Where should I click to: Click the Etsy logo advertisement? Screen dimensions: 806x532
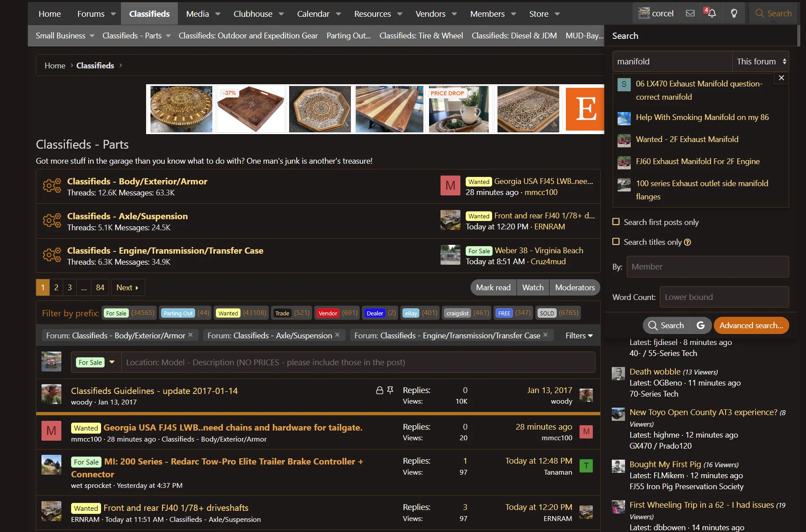(584, 109)
